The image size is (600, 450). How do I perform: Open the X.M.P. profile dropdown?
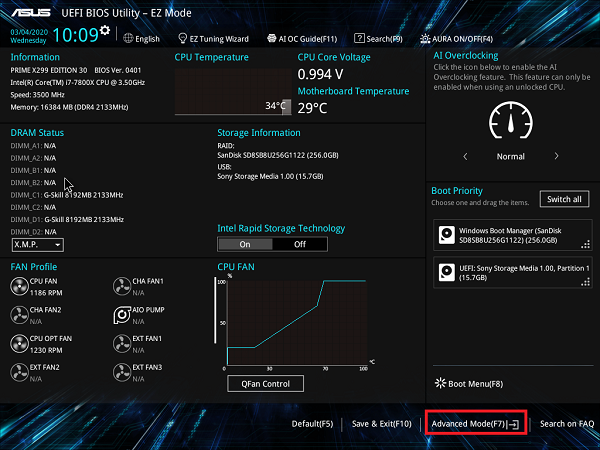(x=38, y=244)
